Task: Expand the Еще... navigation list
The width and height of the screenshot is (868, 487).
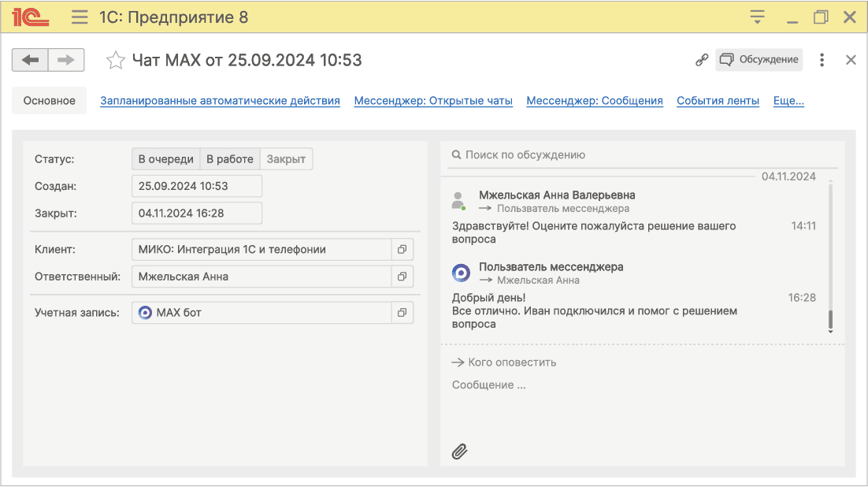Action: pyautogui.click(x=788, y=100)
